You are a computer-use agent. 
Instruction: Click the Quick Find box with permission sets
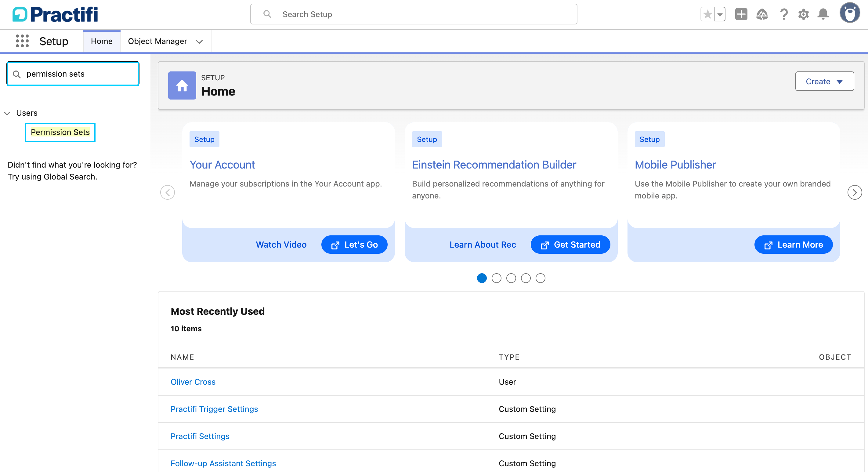pyautogui.click(x=73, y=74)
